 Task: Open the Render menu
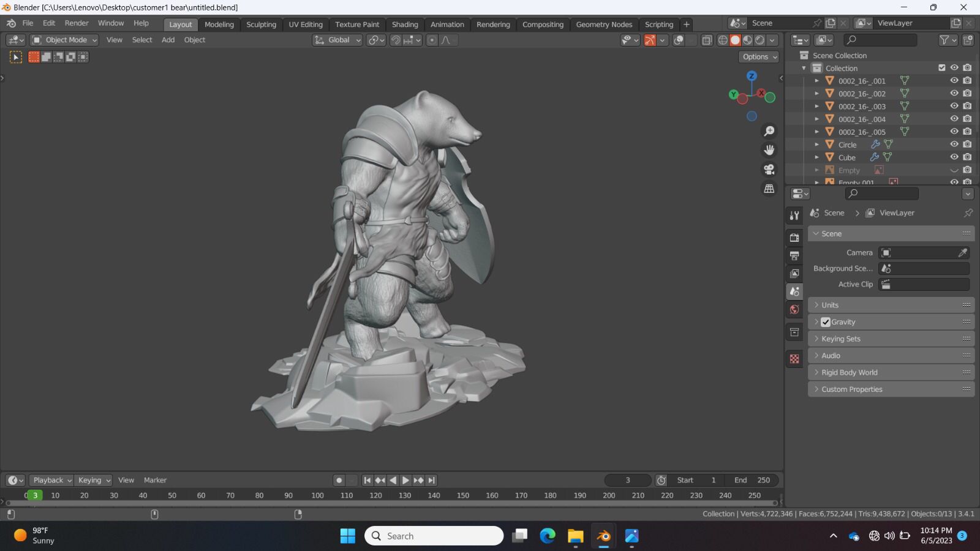(x=77, y=23)
